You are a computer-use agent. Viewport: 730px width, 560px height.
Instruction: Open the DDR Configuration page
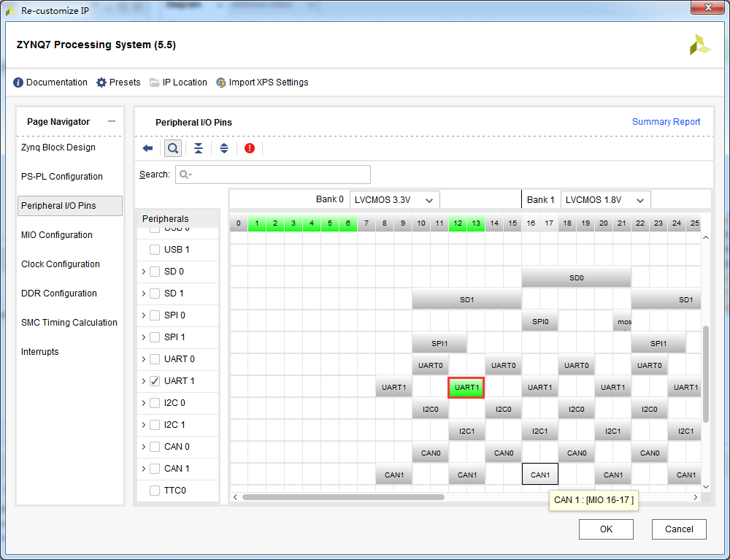click(59, 294)
